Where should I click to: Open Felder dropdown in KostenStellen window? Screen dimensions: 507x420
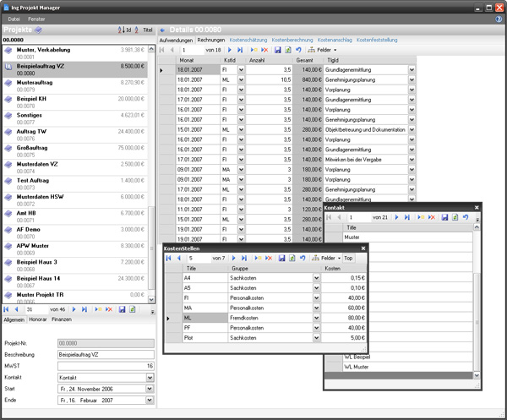(326, 258)
